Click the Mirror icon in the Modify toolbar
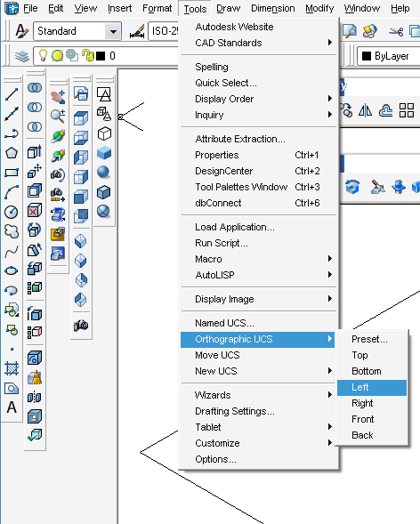 [365, 110]
